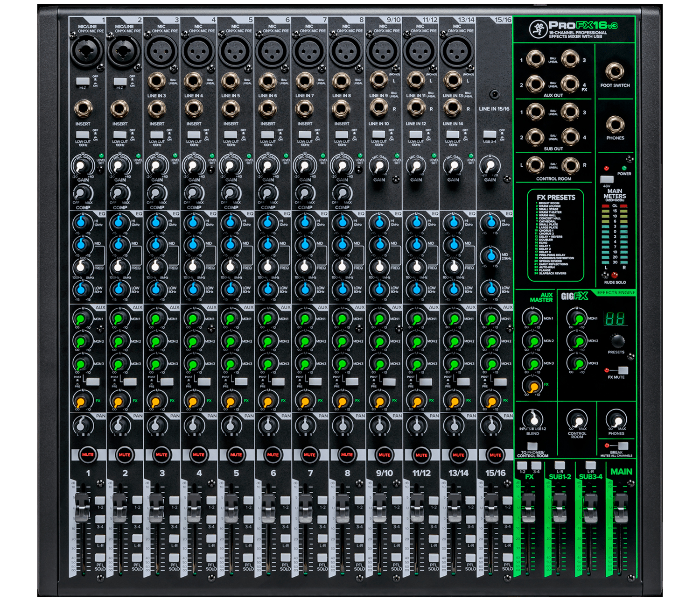700x601 pixels.
Task: Click the orange FX knob in Aux Master
Action: point(532,386)
